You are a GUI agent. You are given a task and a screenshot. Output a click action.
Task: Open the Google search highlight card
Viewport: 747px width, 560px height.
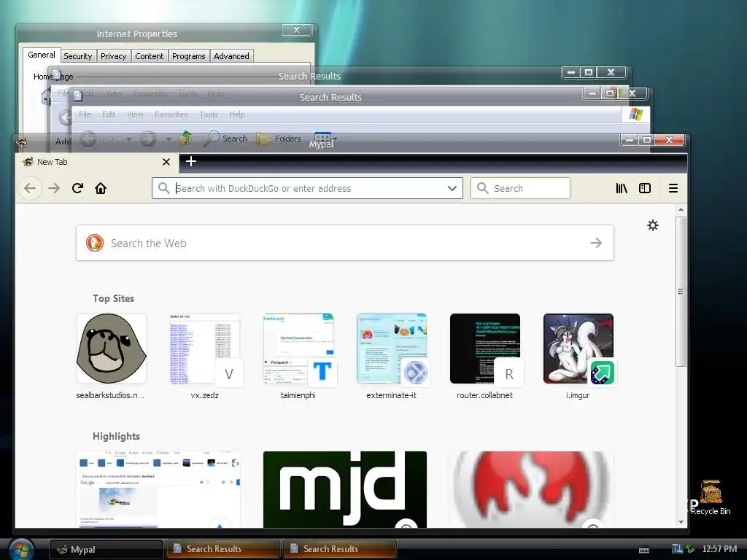[x=158, y=489]
